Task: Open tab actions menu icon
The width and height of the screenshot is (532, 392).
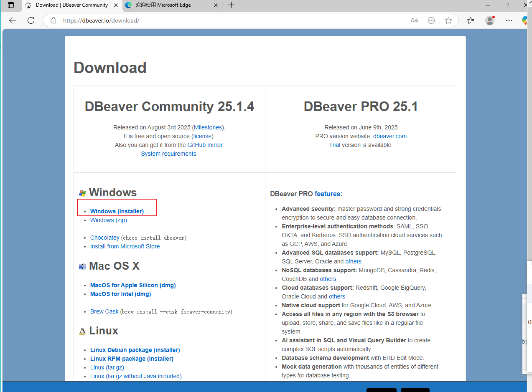Action: [11, 5]
